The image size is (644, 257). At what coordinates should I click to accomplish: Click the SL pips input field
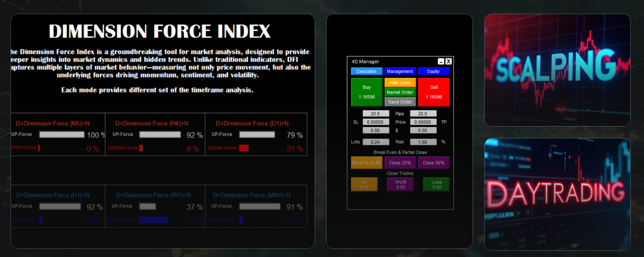376,114
